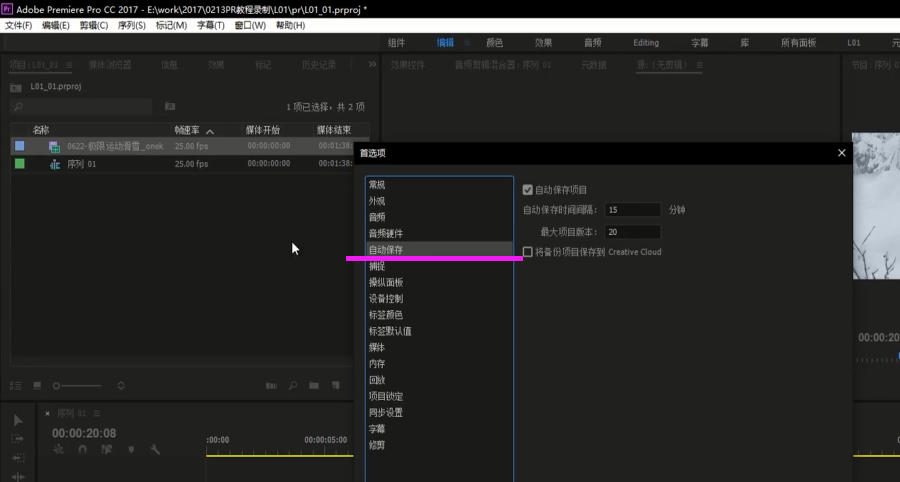Open the 项目 panel hamburger menu
The image size is (900, 482).
(69, 65)
